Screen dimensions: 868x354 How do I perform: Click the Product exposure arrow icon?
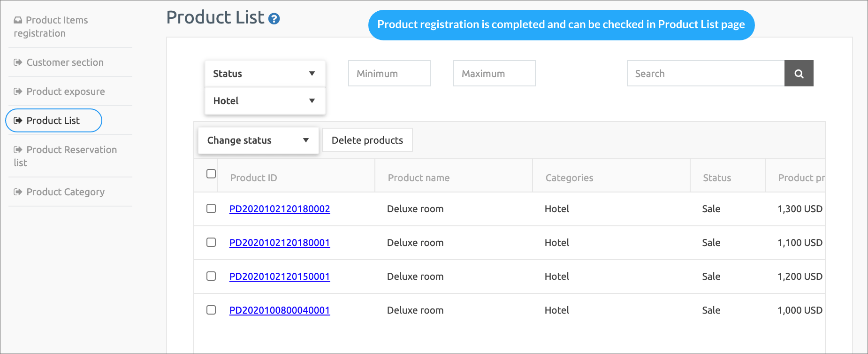coord(18,92)
